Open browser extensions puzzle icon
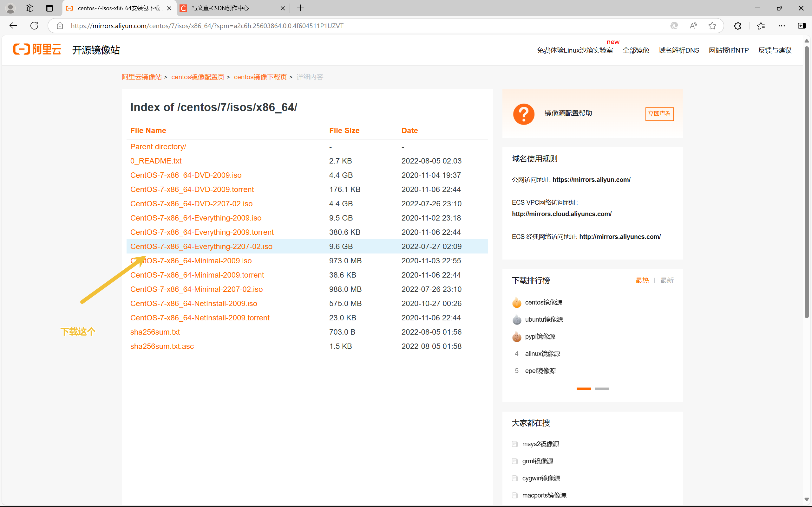The width and height of the screenshot is (812, 507). pyautogui.click(x=737, y=26)
